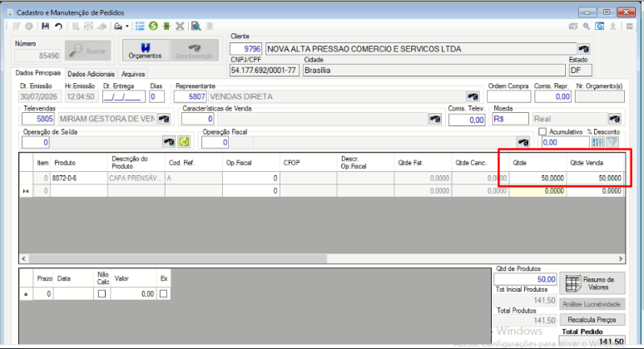Click the Data Expedição button

pyautogui.click(x=194, y=51)
